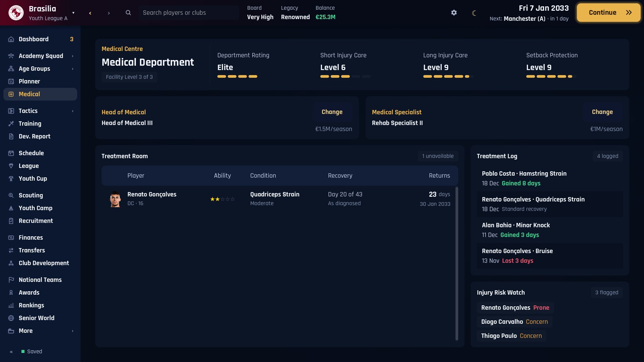Collapse the sidebar with double chevron
Viewport: 644px width, 362px height.
click(11, 352)
